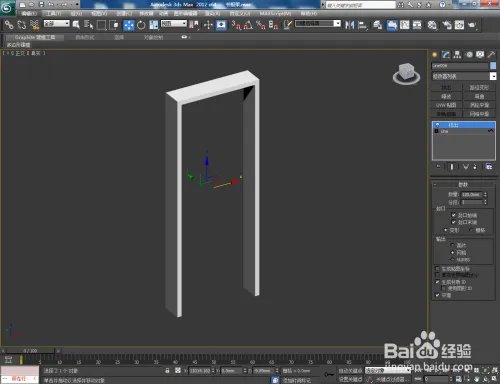Toggle the 封口始端 cap start checkbox

(453, 215)
